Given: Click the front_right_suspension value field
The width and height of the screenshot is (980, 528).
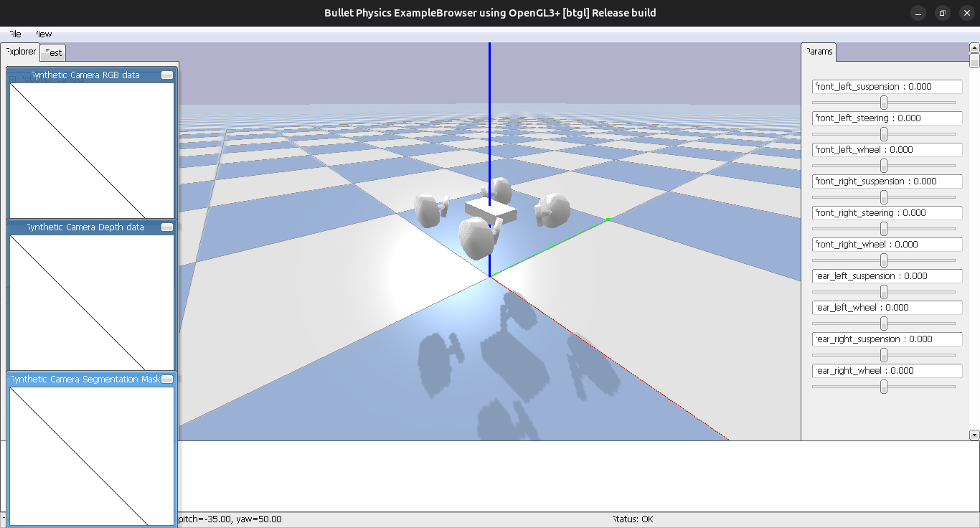Looking at the screenshot, I should 887,181.
